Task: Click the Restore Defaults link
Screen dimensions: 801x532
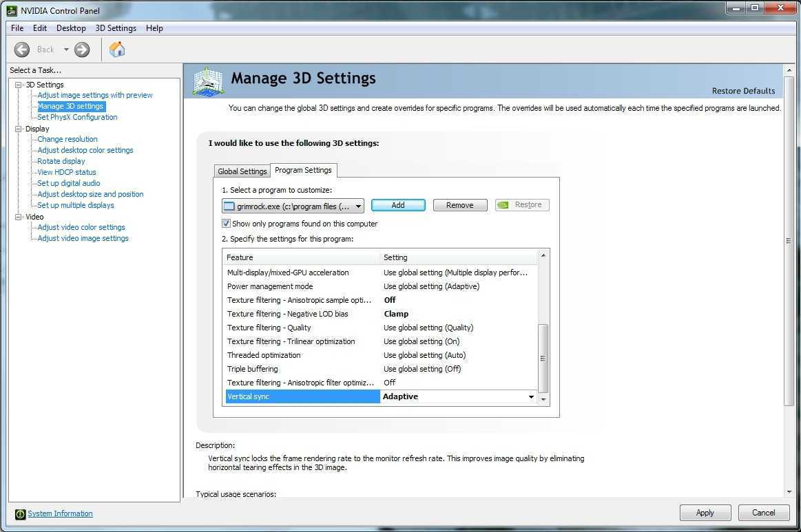Action: point(743,91)
